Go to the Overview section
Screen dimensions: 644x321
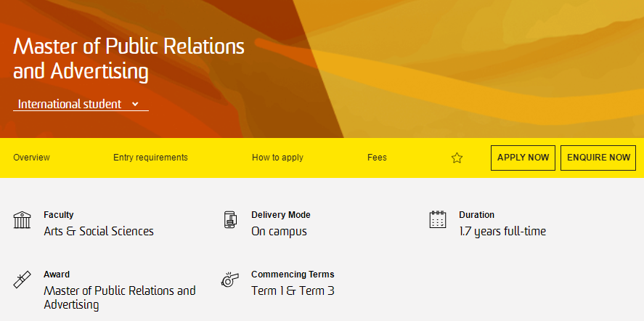[x=31, y=158]
